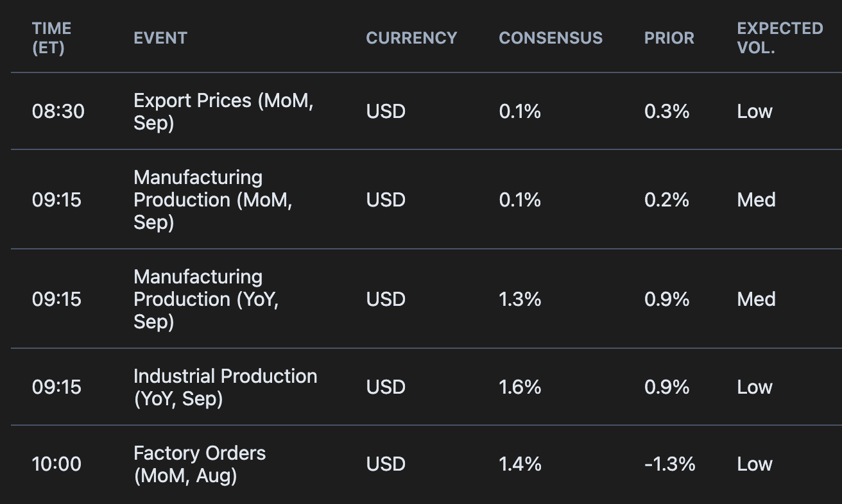Click the CONSENSUS column header
This screenshot has width=842, height=504.
coord(551,38)
